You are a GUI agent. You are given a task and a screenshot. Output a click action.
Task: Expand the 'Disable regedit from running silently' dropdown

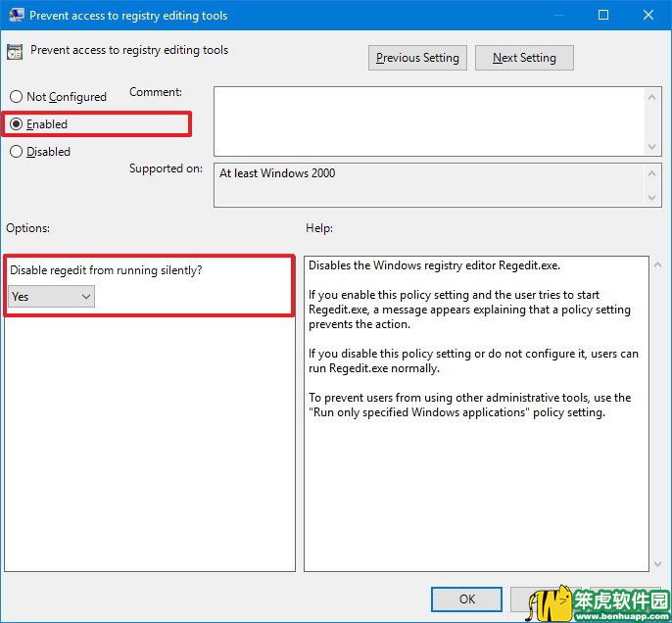tap(51, 297)
